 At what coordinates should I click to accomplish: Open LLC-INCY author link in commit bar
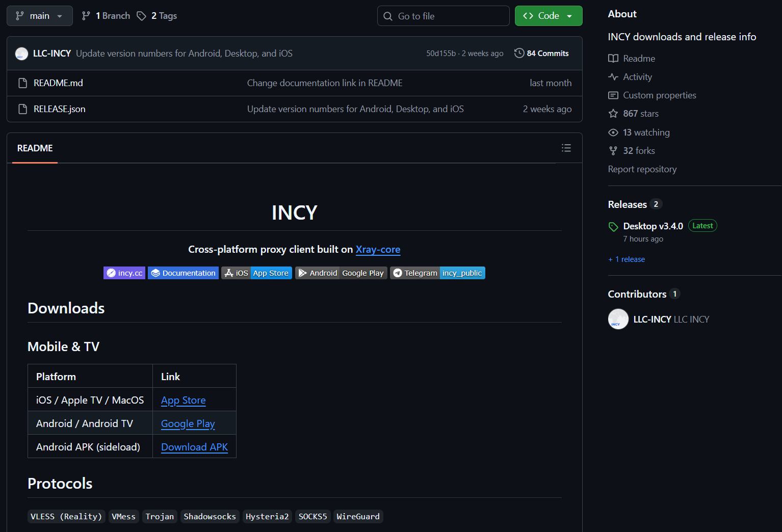[52, 54]
